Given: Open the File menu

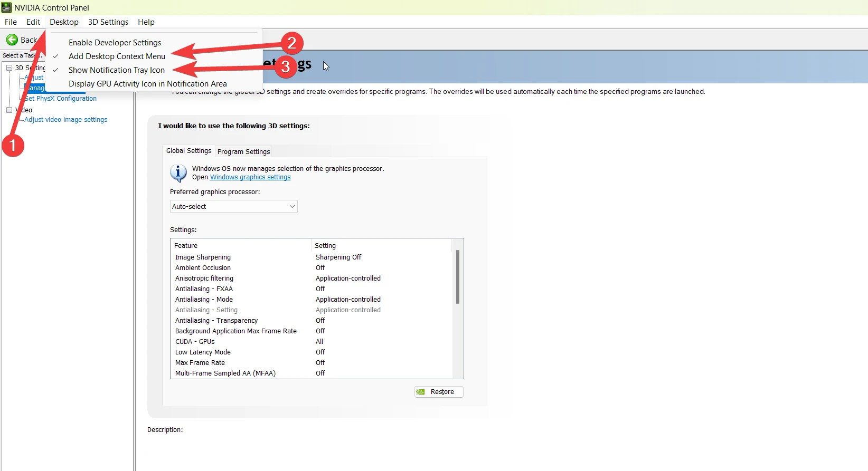Looking at the screenshot, I should click(11, 22).
